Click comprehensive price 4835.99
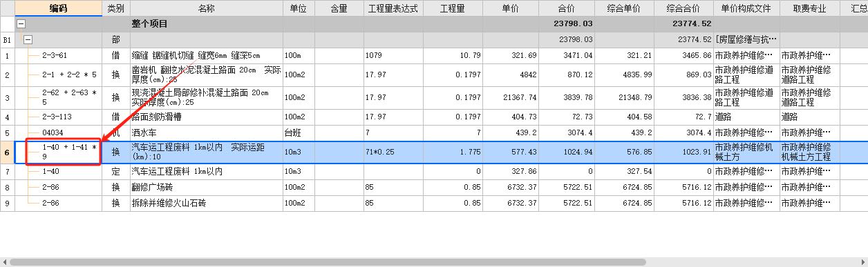This screenshot has width=868, height=267. tap(624, 75)
